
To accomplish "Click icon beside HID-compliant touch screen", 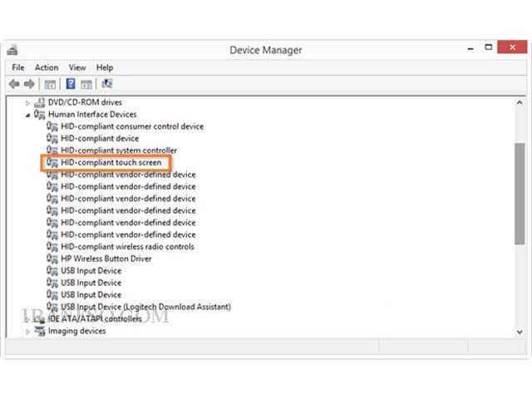I will click(52, 163).
